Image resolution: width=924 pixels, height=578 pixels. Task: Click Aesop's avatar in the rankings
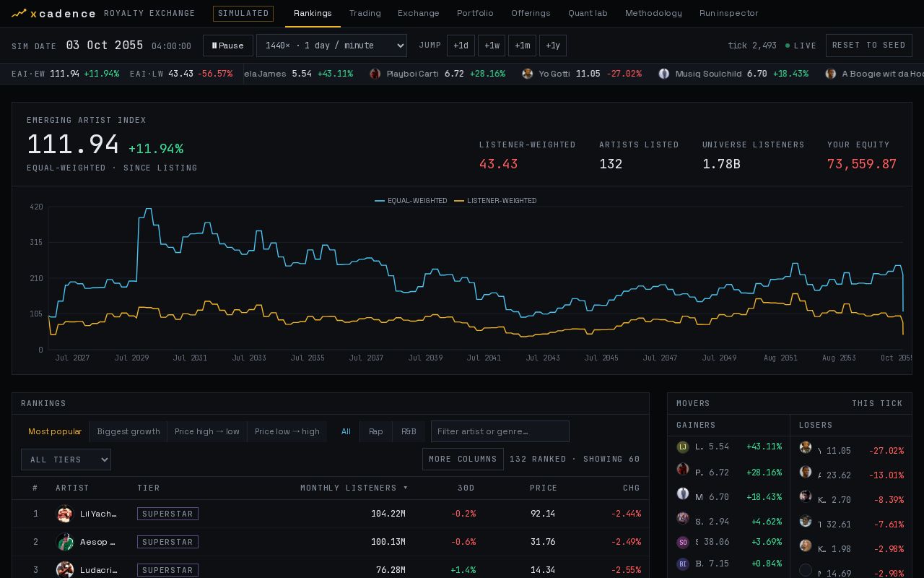pos(65,542)
